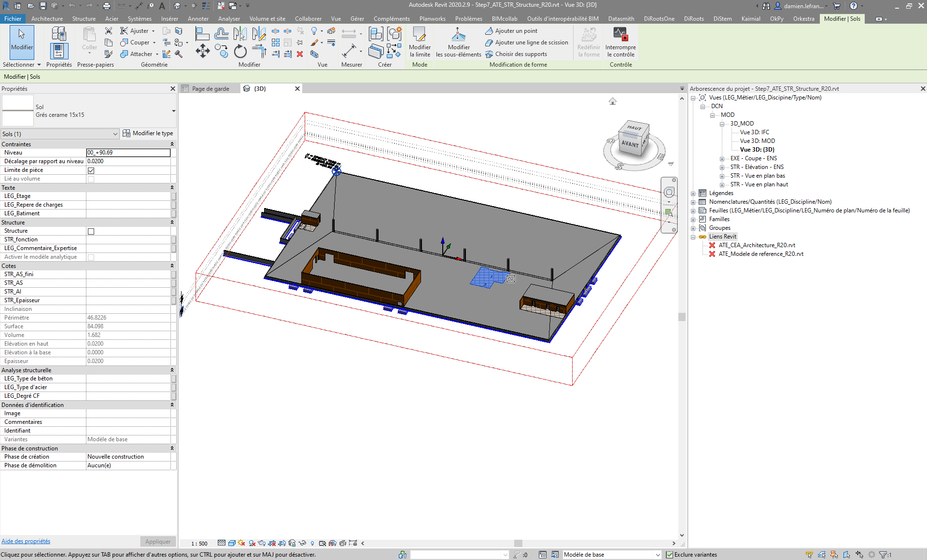Select the Rotate tool icon
The image size is (927, 560).
pyautogui.click(x=240, y=51)
